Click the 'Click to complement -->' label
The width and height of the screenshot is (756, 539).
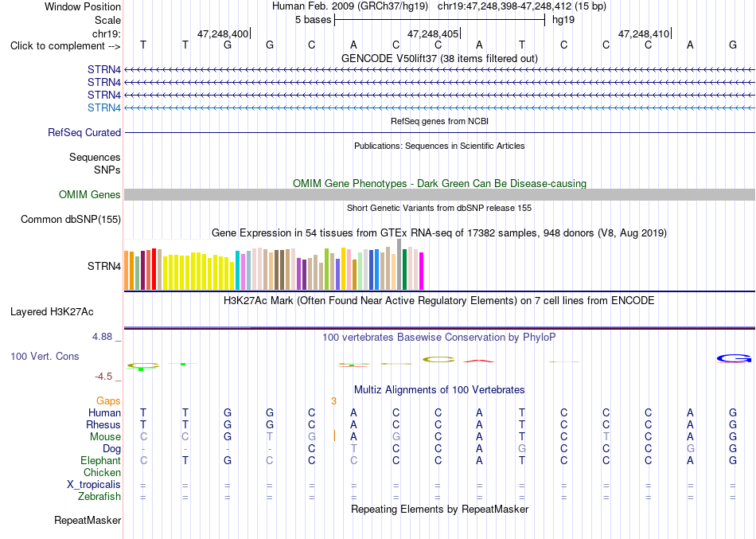click(x=65, y=46)
